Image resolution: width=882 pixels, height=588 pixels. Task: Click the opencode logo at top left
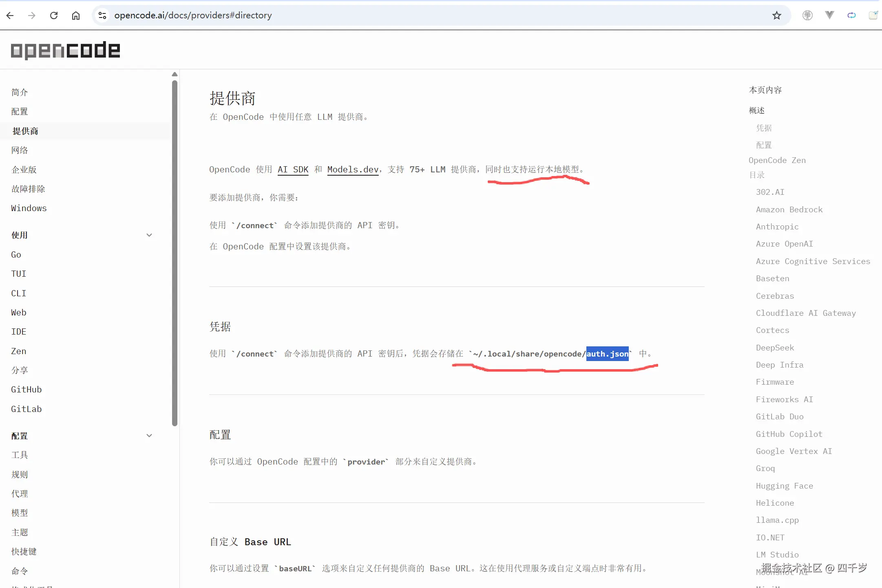click(65, 50)
